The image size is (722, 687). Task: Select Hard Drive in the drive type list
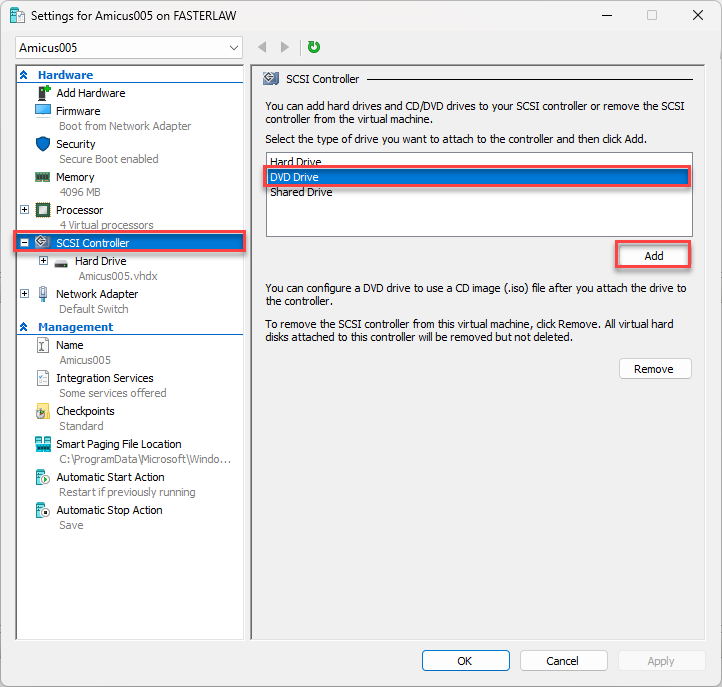pyautogui.click(x=479, y=161)
